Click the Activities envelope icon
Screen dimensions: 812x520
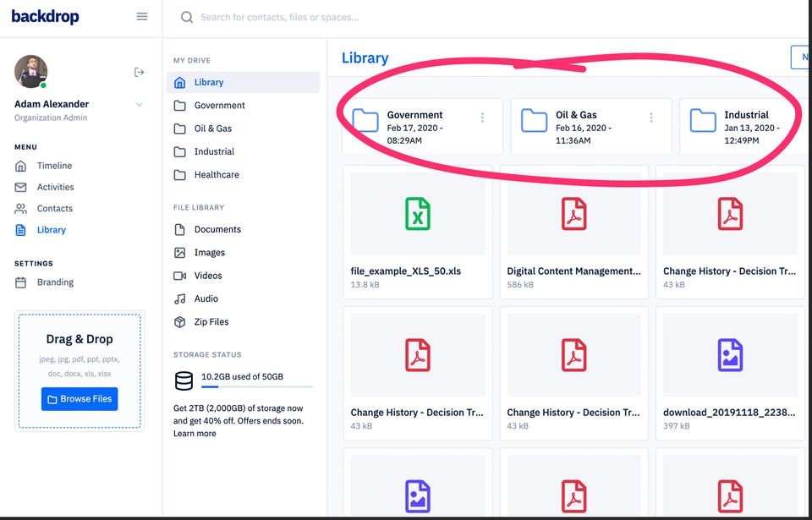click(x=20, y=187)
